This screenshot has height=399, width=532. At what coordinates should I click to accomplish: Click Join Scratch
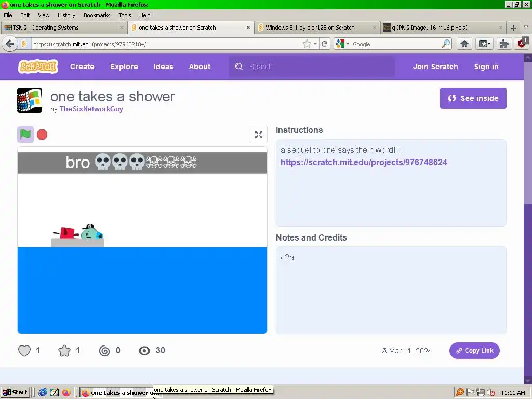(435, 66)
